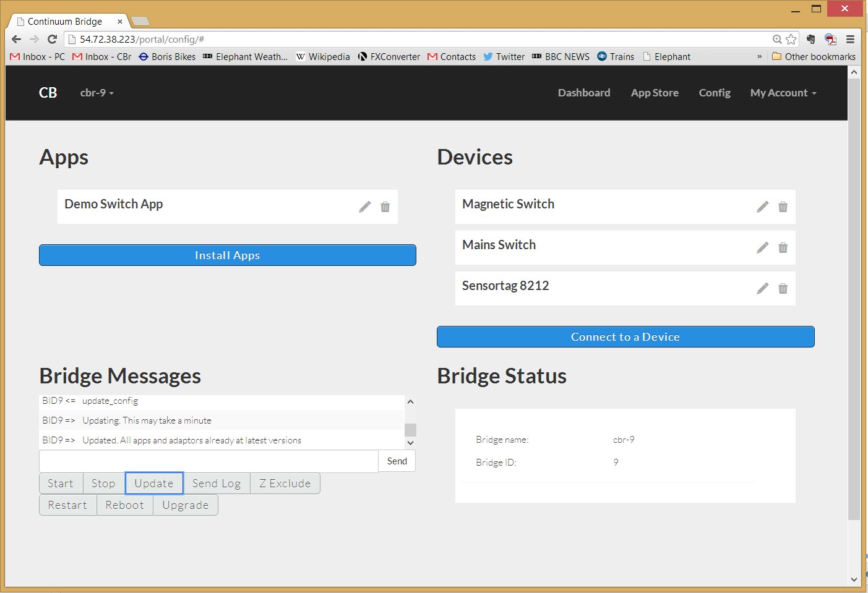Viewport: 868px width, 593px height.
Task: Open the Inbox - CBr bookmark
Action: click(x=101, y=56)
